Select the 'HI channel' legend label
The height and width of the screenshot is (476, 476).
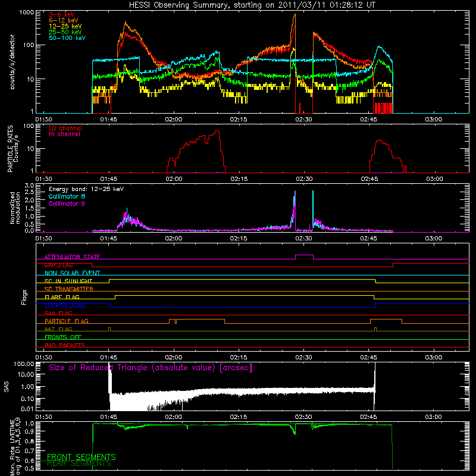[x=64, y=134]
